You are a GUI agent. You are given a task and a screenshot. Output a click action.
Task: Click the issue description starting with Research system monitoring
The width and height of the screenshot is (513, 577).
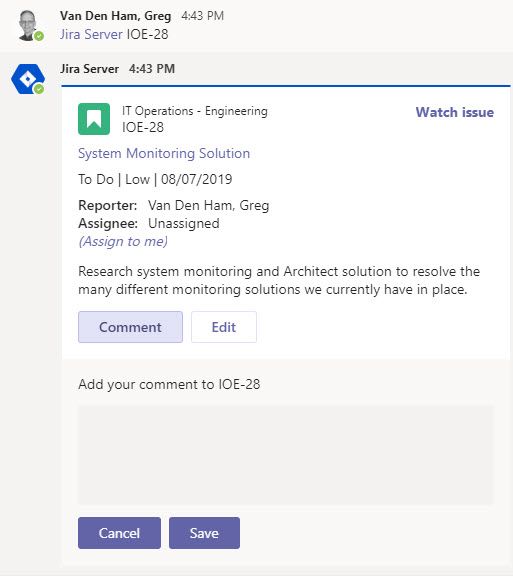[x=279, y=280]
